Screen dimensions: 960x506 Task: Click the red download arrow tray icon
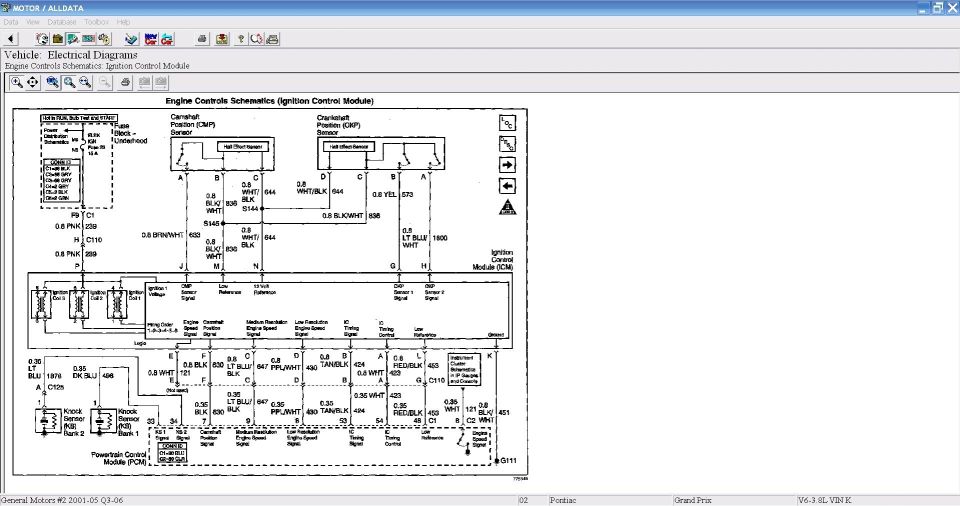click(x=222, y=39)
